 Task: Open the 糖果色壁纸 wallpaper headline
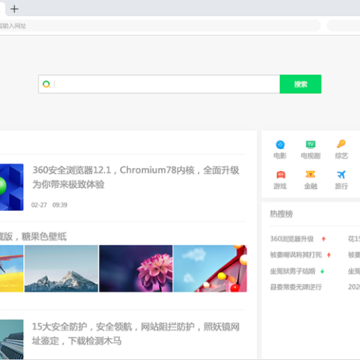pos(33,237)
